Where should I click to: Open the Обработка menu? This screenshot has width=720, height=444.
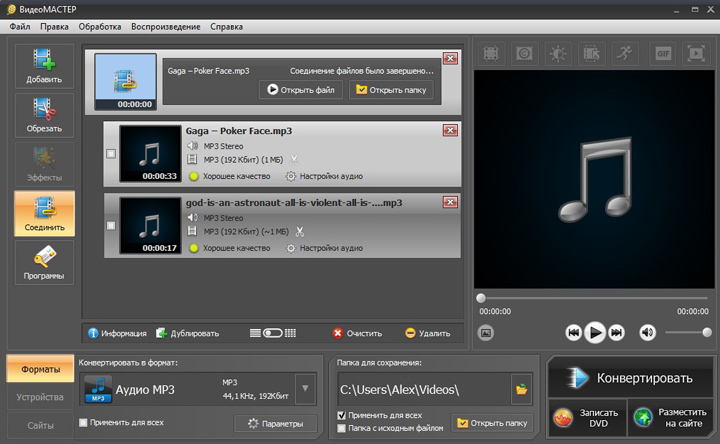coord(100,27)
